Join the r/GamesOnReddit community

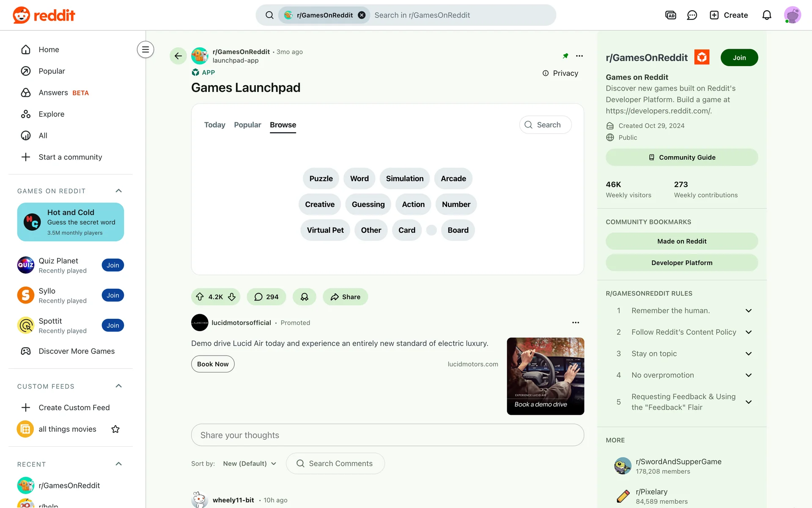739,58
